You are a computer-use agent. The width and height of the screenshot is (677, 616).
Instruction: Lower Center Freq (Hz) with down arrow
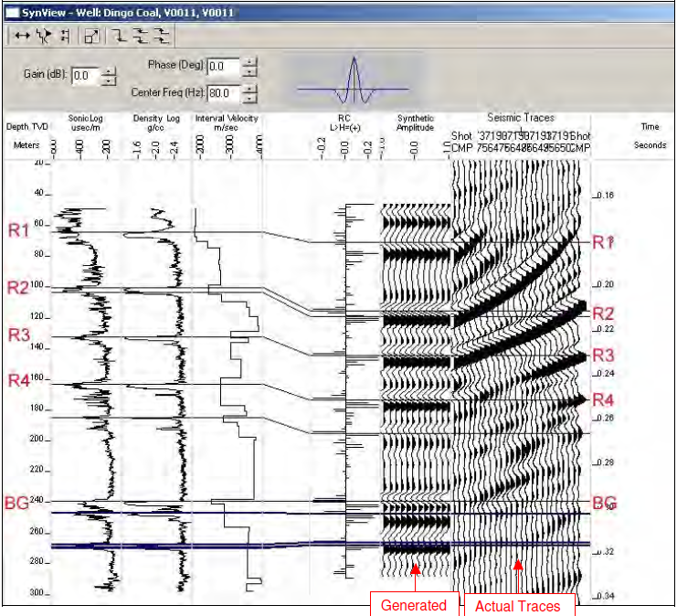coord(250,97)
